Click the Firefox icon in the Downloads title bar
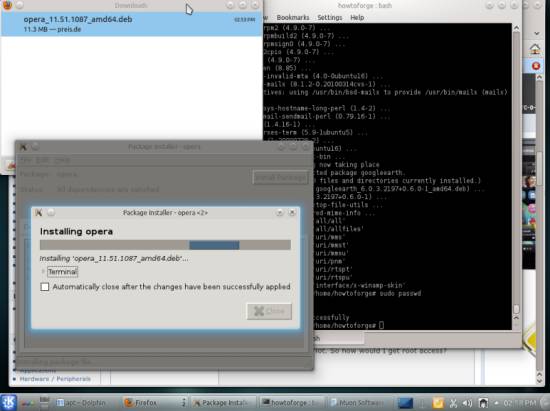 [x=7, y=5]
